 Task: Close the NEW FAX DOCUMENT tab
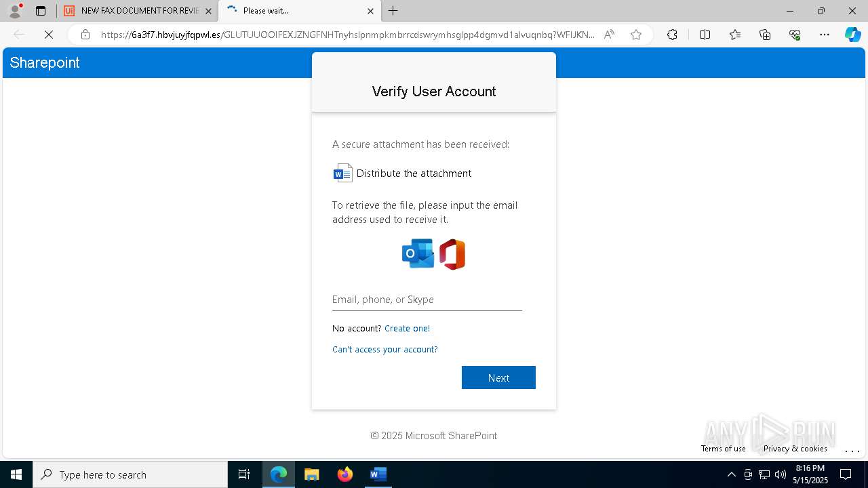(x=208, y=11)
